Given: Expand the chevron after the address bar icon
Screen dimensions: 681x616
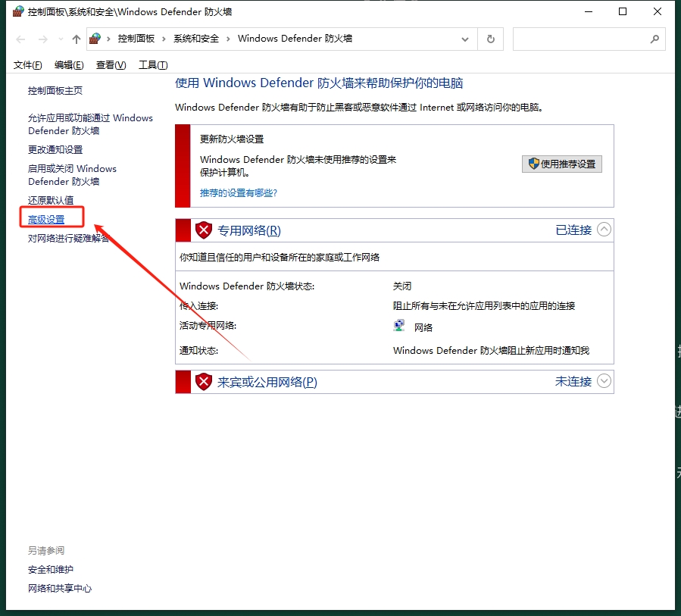Looking at the screenshot, I should pyautogui.click(x=108, y=39).
